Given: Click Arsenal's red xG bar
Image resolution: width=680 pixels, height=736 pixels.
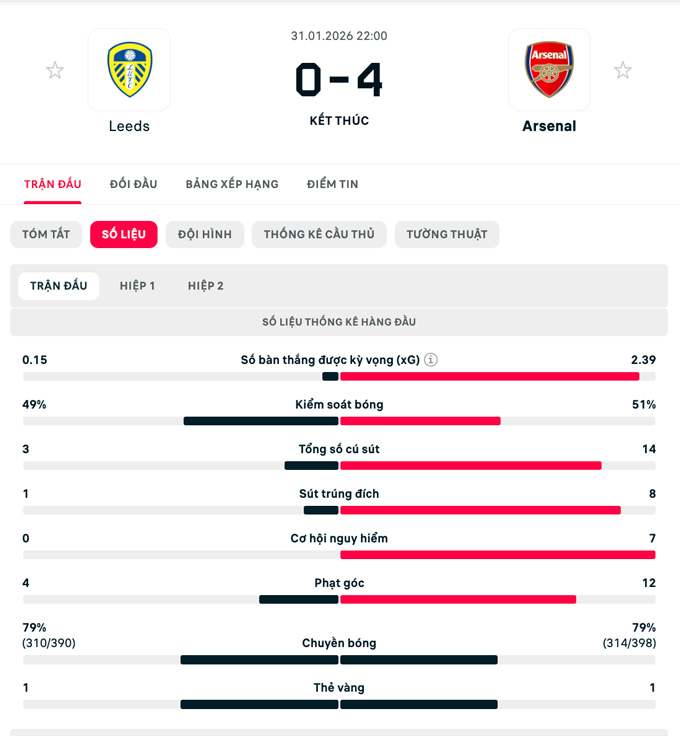Looking at the screenshot, I should point(490,376).
